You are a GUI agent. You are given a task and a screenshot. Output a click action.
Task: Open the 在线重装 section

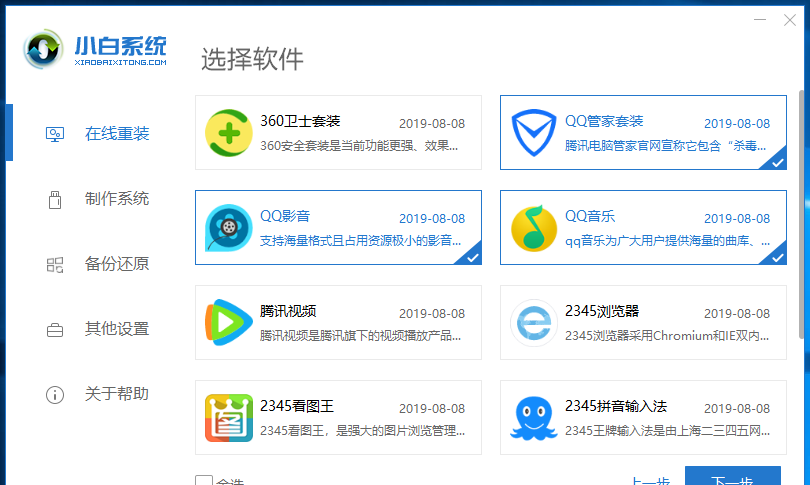point(117,134)
